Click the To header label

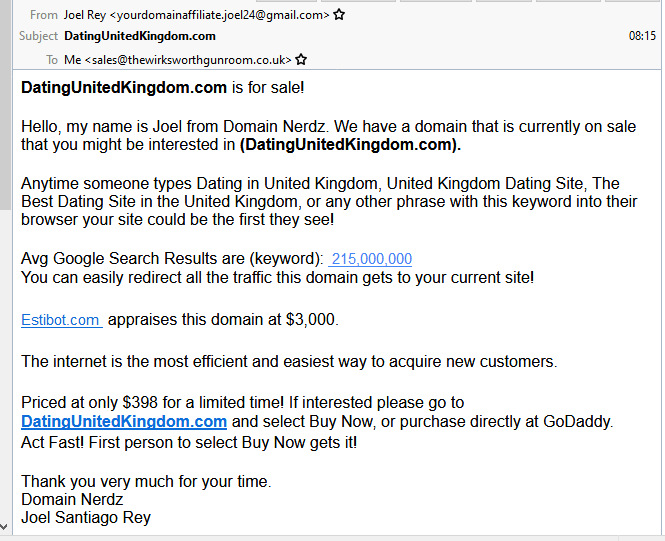pyautogui.click(x=51, y=60)
